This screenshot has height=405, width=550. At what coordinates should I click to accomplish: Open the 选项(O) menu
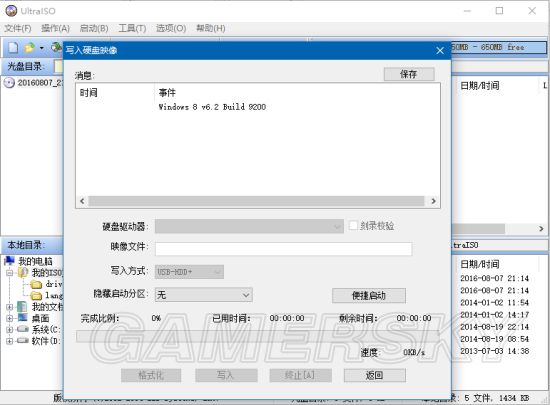[x=171, y=28]
